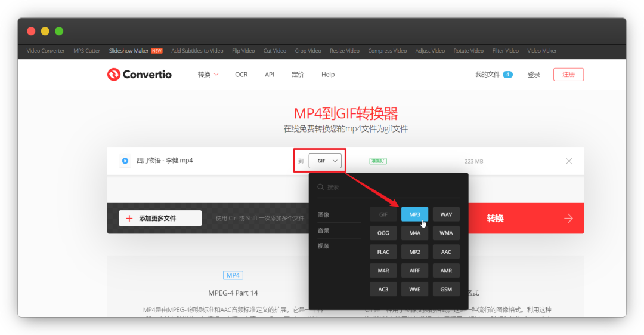The width and height of the screenshot is (644, 335).
Task: Open Filter Video tool
Action: coord(505,51)
